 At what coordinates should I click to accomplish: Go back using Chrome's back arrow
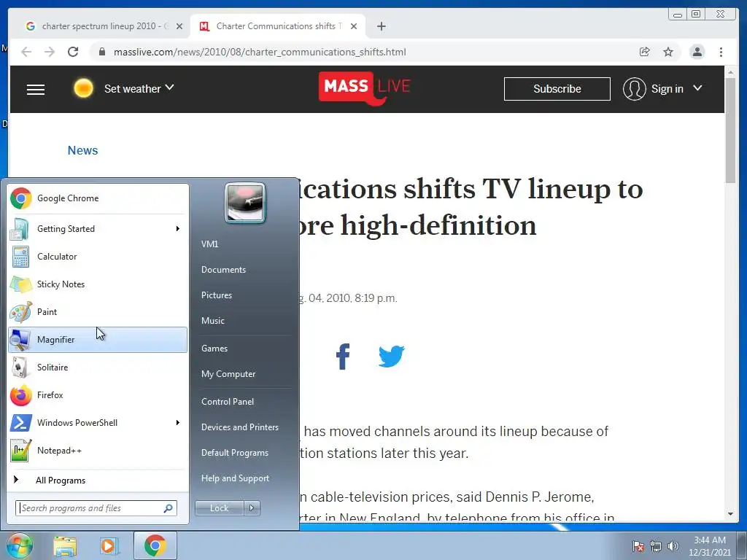coord(26,52)
